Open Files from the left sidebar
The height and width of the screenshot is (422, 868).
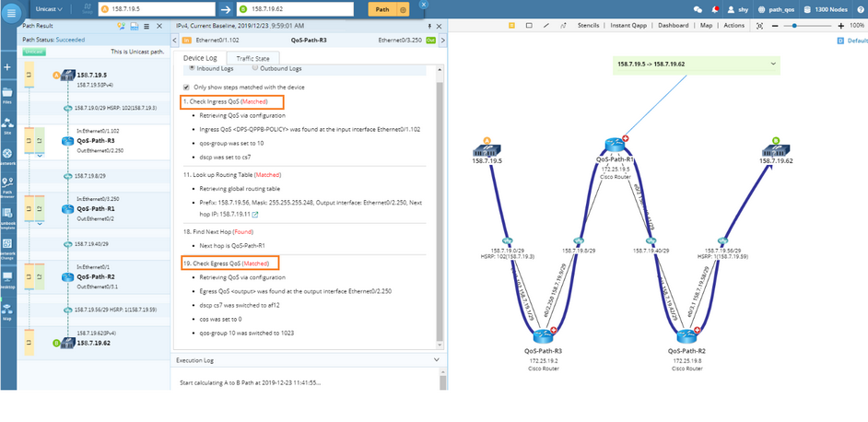tap(7, 95)
